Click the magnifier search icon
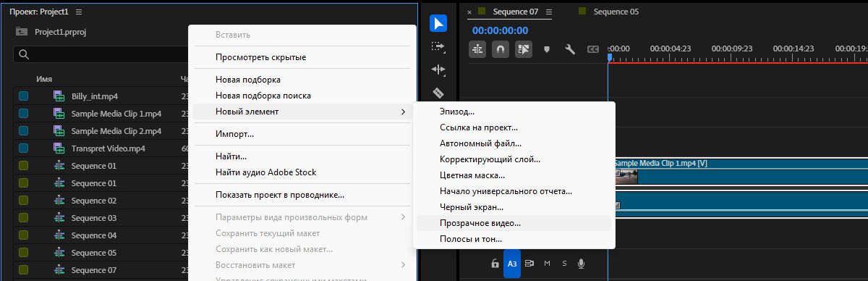 click(24, 54)
